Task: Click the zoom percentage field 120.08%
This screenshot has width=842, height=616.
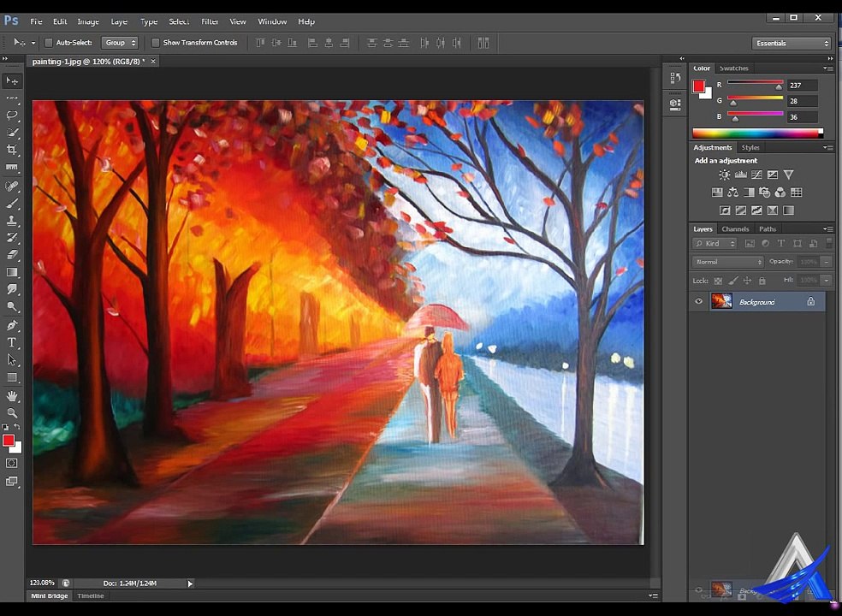Action: pyautogui.click(x=42, y=583)
